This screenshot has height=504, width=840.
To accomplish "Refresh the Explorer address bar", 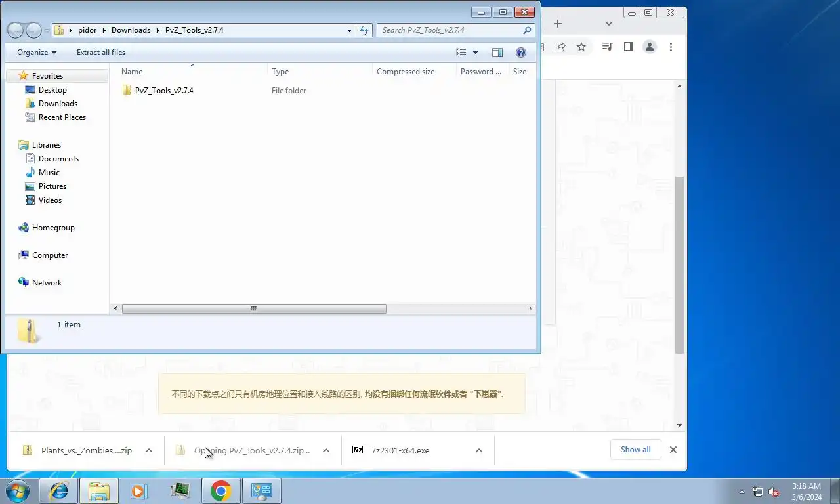I will tap(365, 30).
